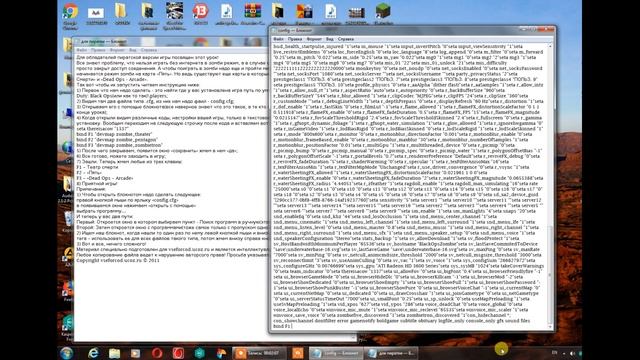Click the для пиратки — Блокнот title bar

pyautogui.click(x=171, y=41)
